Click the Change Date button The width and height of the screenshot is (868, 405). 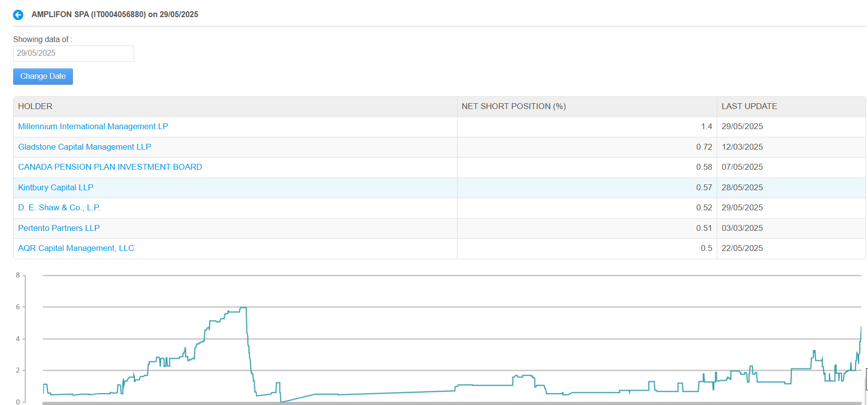tap(43, 76)
